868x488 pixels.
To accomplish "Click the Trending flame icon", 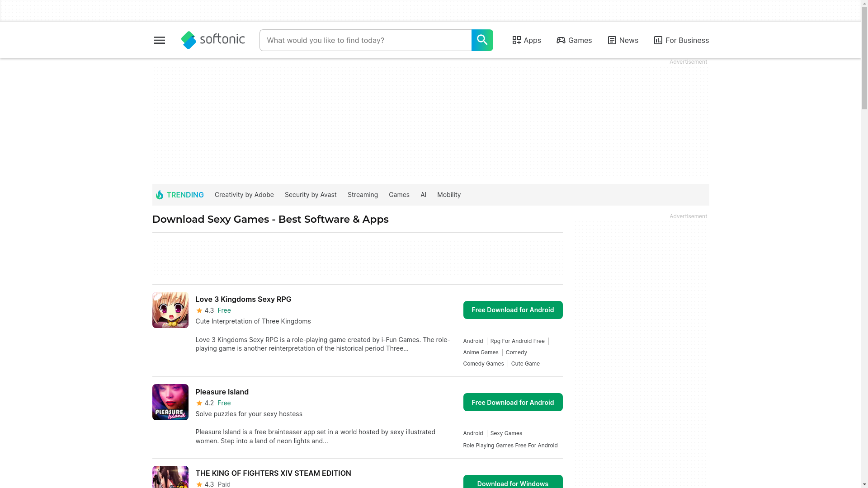I will tap(159, 195).
